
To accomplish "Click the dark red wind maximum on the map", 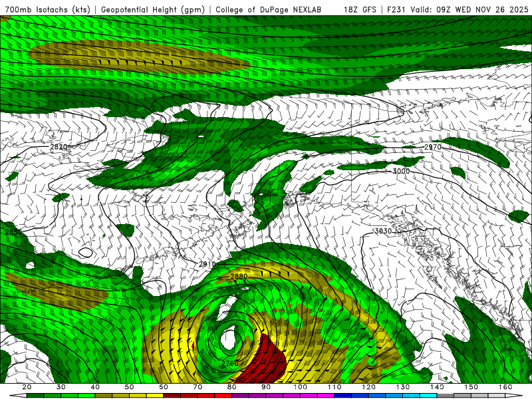I will 265,361.
